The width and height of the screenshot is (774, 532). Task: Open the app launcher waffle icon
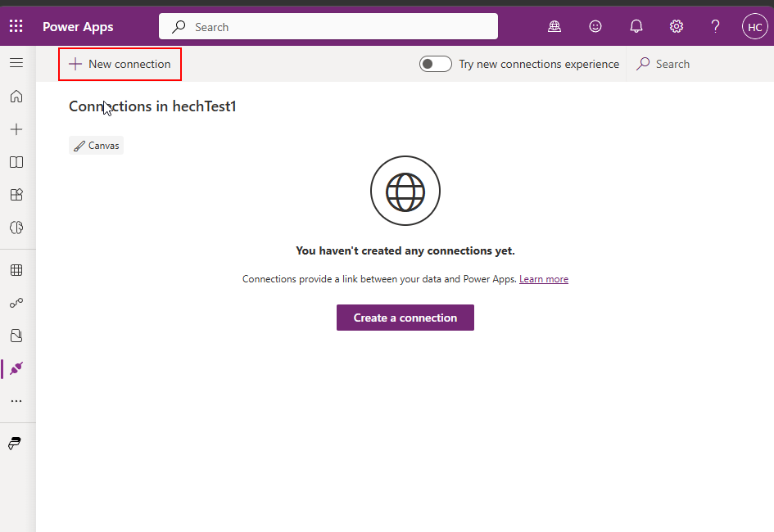pyautogui.click(x=16, y=26)
